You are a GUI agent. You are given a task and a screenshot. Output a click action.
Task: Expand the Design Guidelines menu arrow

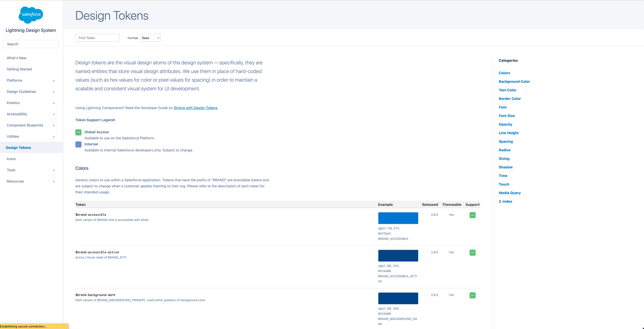click(54, 92)
